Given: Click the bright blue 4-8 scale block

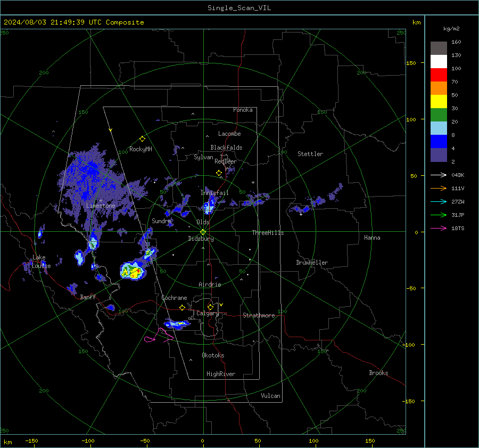Looking at the screenshot, I should pyautogui.click(x=439, y=142).
